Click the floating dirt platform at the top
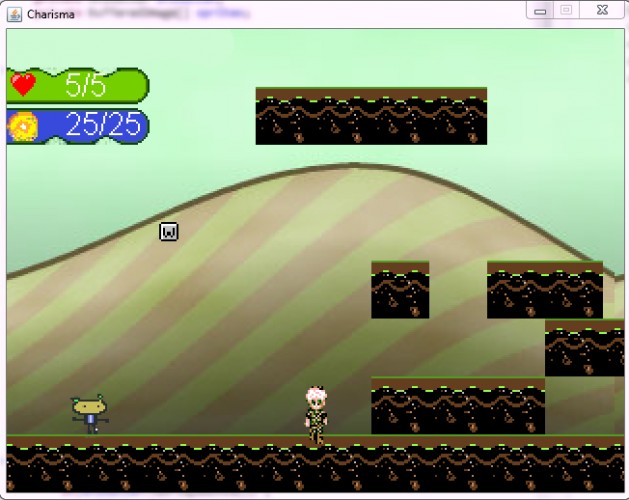Image resolution: width=629 pixels, height=500 pixels. click(371, 116)
